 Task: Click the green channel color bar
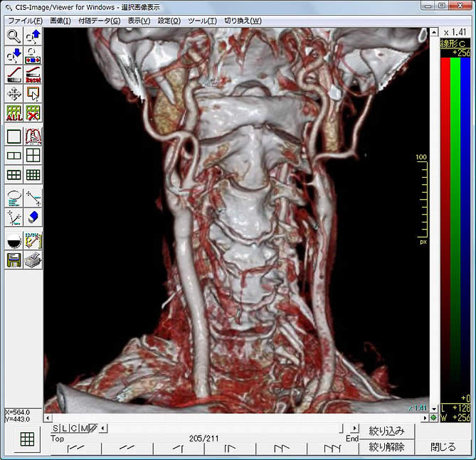coord(455,226)
